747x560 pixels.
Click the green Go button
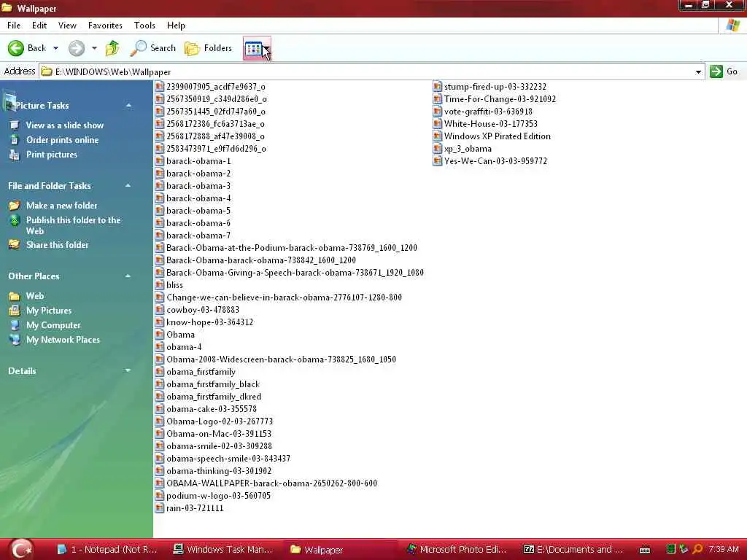point(723,71)
